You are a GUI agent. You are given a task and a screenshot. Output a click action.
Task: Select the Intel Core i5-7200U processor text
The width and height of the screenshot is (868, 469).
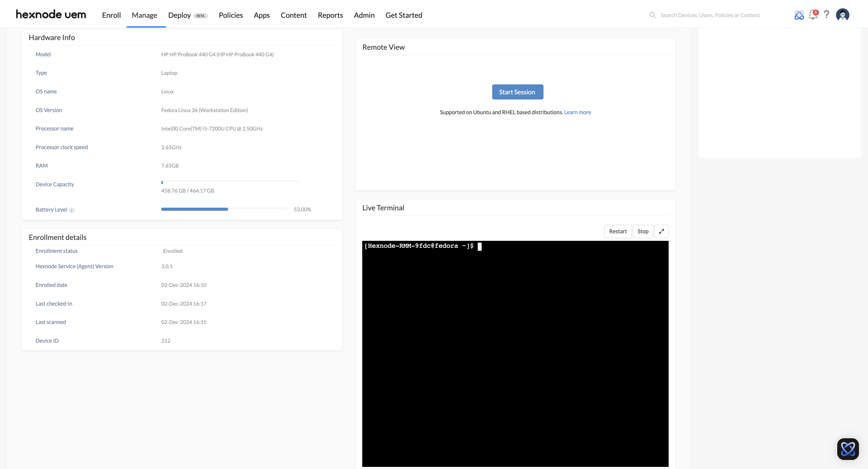(212, 129)
